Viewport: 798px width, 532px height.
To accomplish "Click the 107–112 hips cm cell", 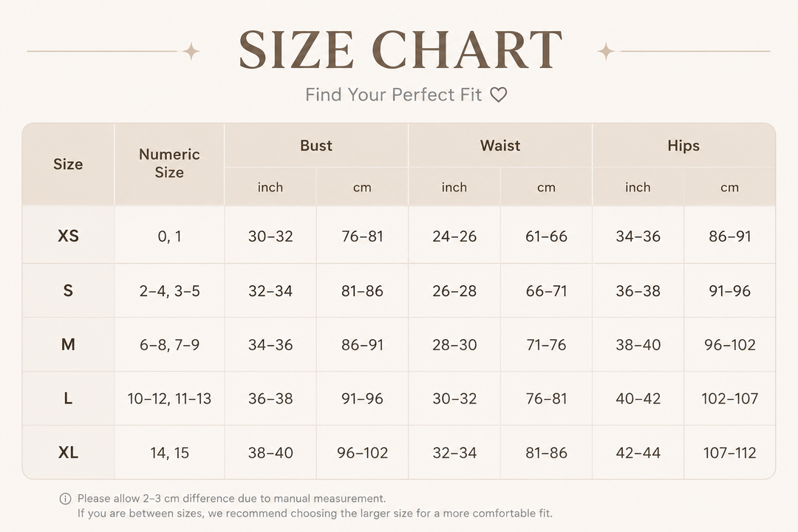I will [730, 453].
